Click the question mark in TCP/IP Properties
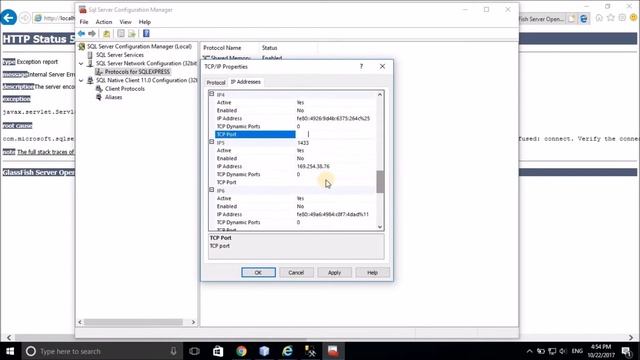640x360 pixels. click(x=361, y=66)
